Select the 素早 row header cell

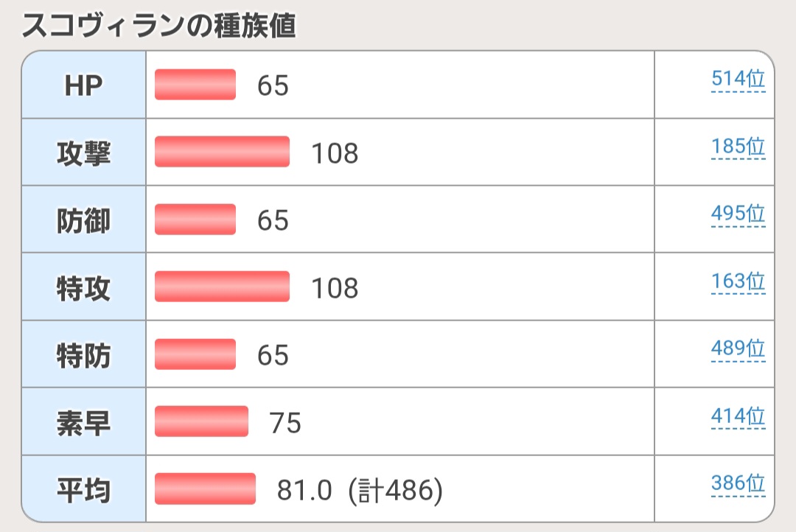pos(83,422)
